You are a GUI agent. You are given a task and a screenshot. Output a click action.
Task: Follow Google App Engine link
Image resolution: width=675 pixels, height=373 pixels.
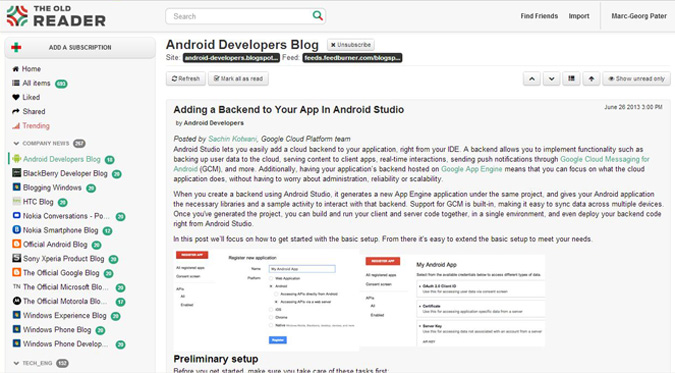coord(472,169)
